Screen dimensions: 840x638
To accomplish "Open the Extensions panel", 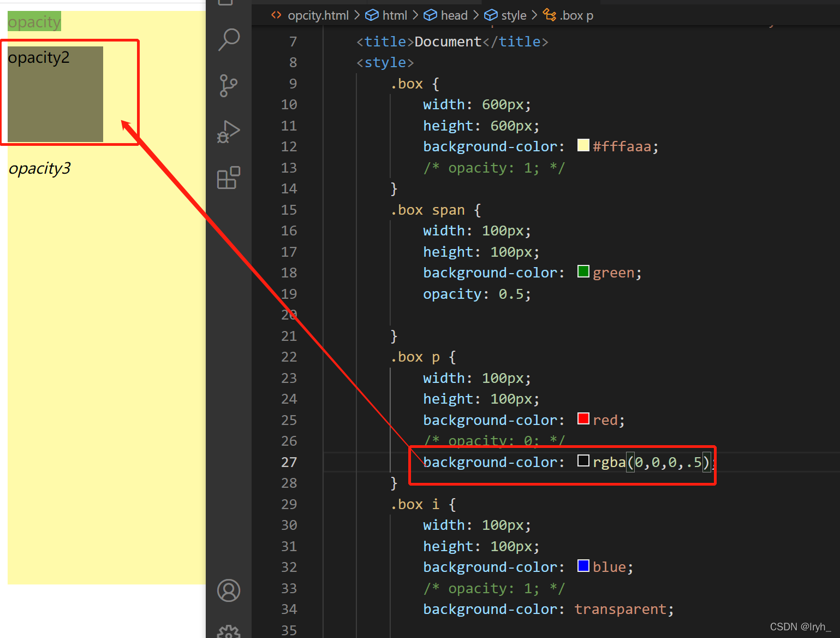I will (x=229, y=178).
